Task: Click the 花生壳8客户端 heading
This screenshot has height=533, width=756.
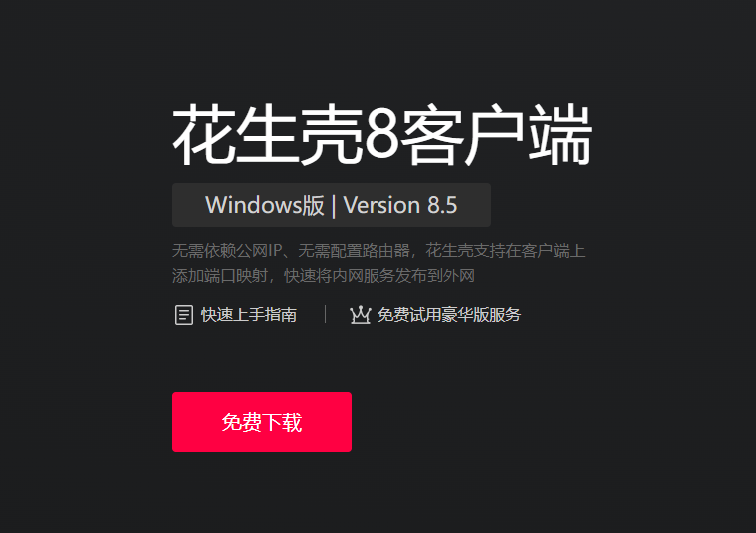Action: (381, 134)
